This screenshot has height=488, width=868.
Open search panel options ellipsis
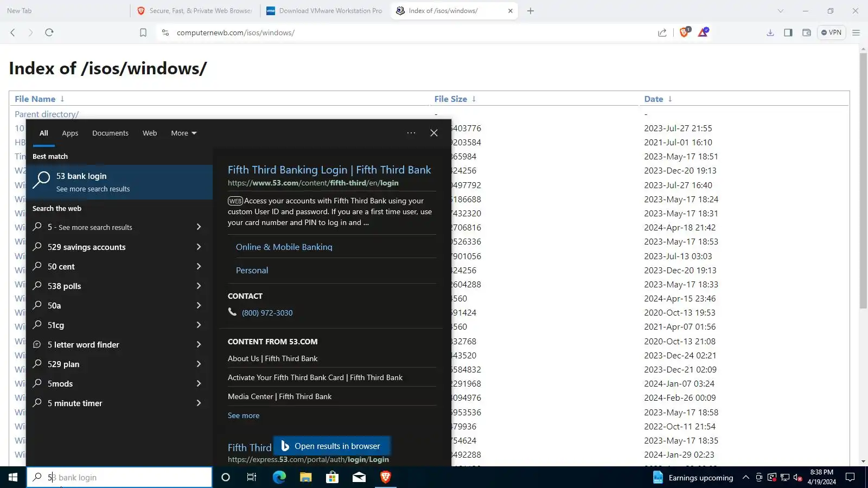(411, 133)
